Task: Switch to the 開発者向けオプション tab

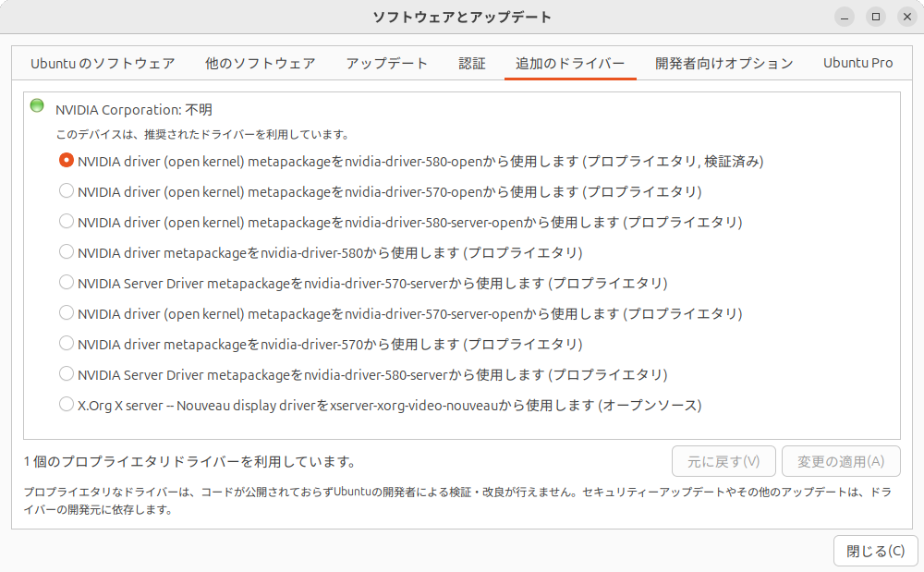Action: (723, 64)
